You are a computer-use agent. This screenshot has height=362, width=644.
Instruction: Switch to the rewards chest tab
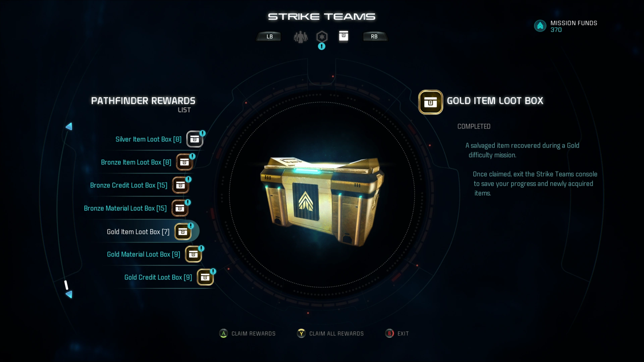tap(343, 36)
